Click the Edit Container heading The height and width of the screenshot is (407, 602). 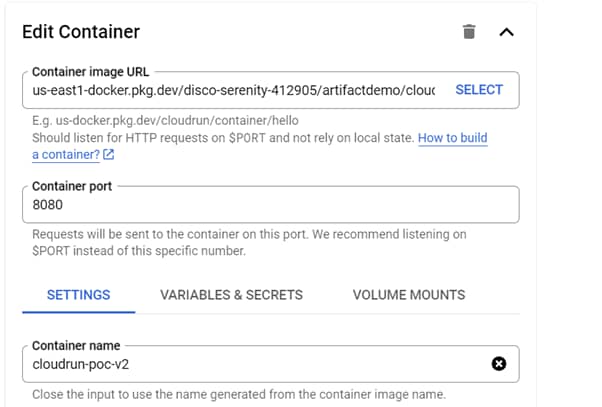click(x=81, y=32)
